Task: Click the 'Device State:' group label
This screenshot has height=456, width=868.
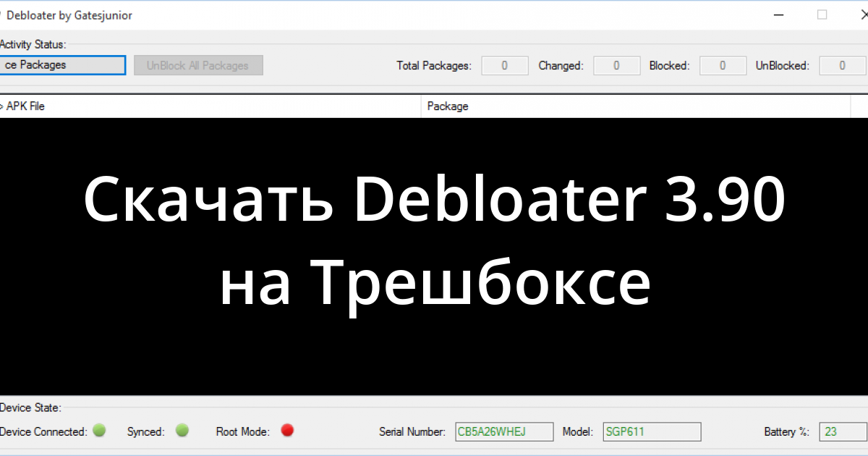Action: pos(30,408)
